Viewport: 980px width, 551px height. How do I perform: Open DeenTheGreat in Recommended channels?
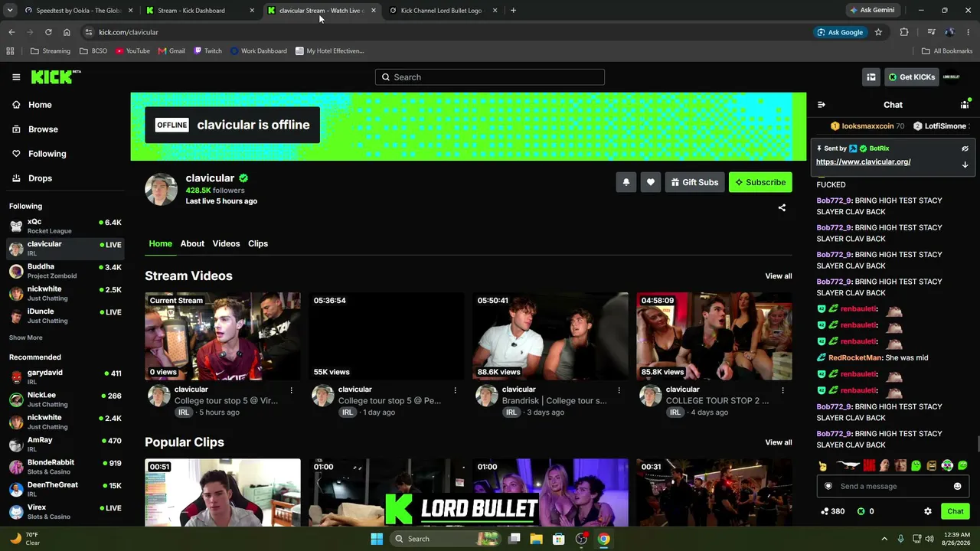coord(65,489)
